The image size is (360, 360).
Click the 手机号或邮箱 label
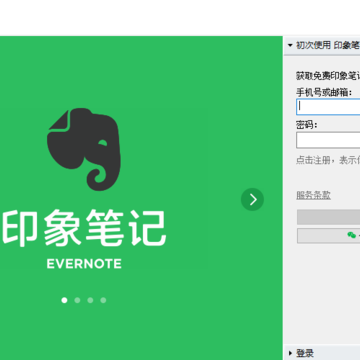pos(324,92)
